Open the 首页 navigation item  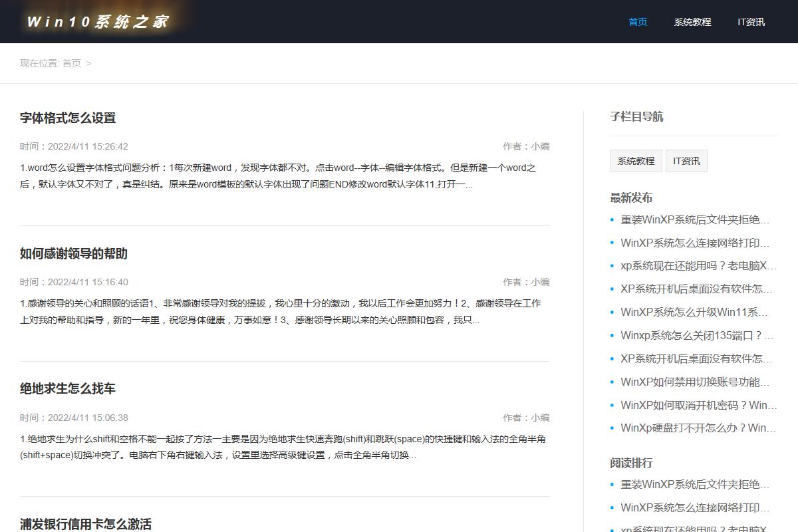pos(638,22)
